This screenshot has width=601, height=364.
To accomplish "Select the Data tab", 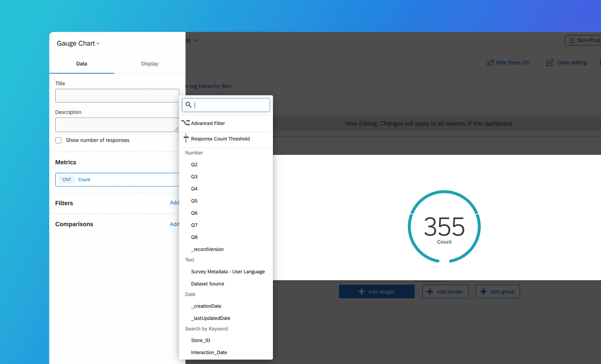I will [82, 64].
